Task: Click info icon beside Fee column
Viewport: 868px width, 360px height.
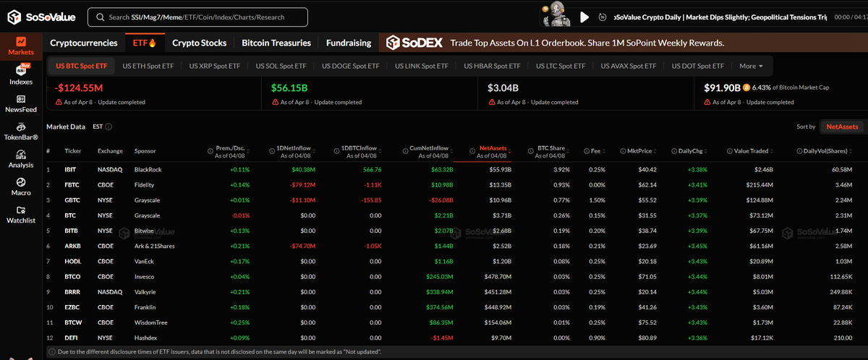Action: tap(586, 151)
